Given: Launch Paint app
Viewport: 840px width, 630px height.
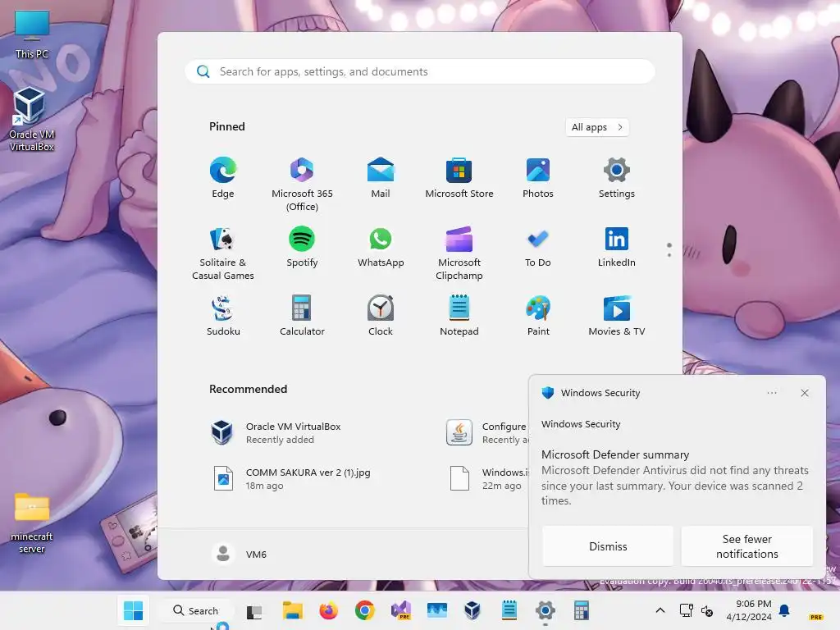Looking at the screenshot, I should pyautogui.click(x=538, y=316).
